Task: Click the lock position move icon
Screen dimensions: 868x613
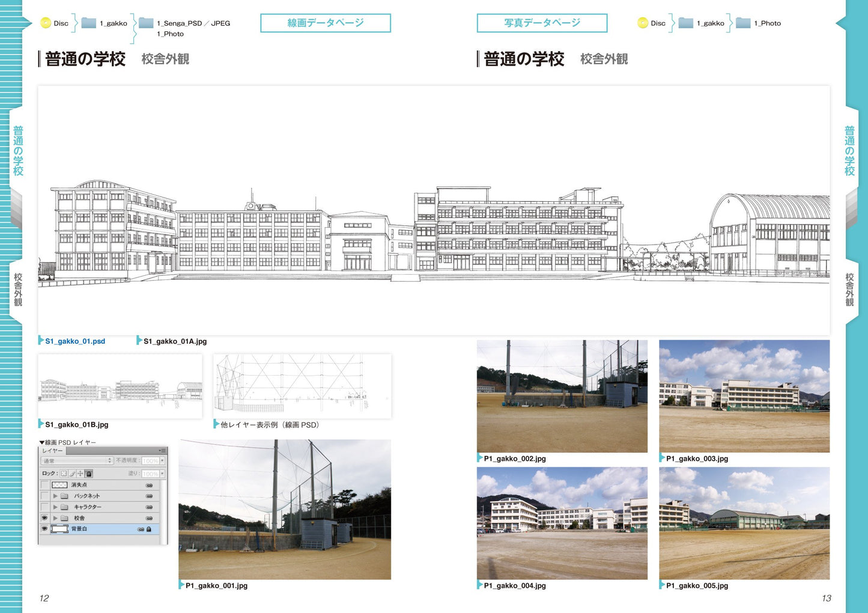Action: click(x=80, y=474)
